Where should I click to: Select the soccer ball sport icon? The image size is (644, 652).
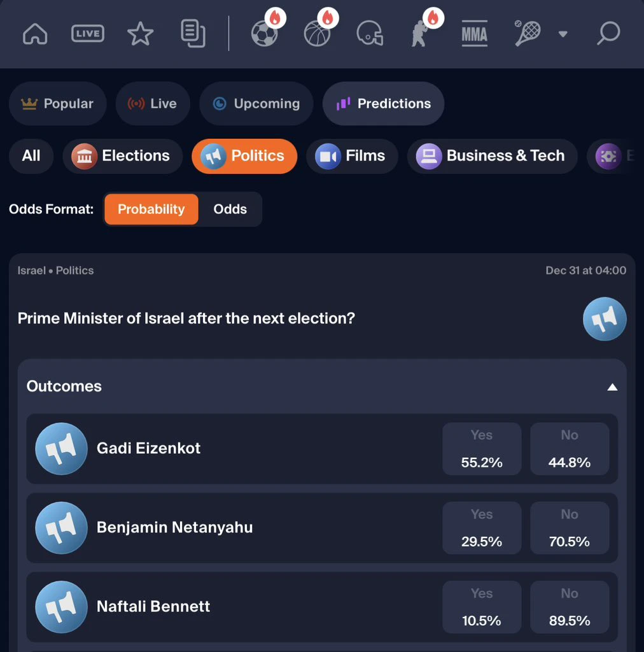click(265, 33)
